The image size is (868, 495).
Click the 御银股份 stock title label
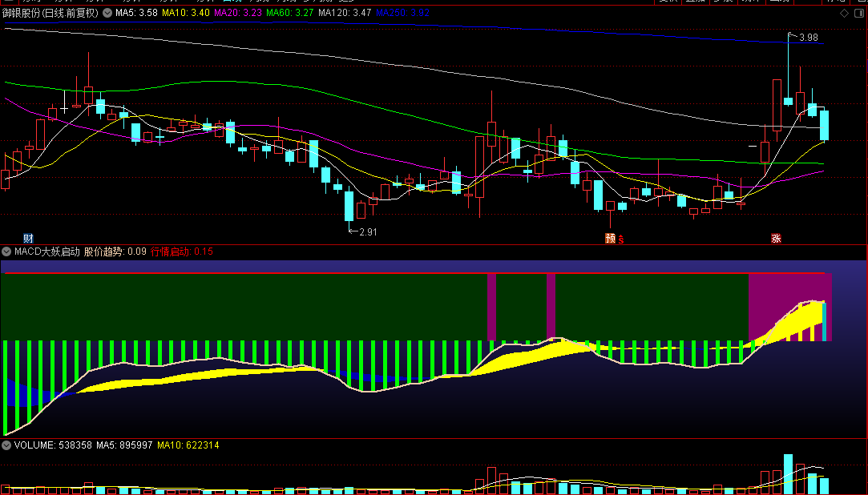pos(50,13)
